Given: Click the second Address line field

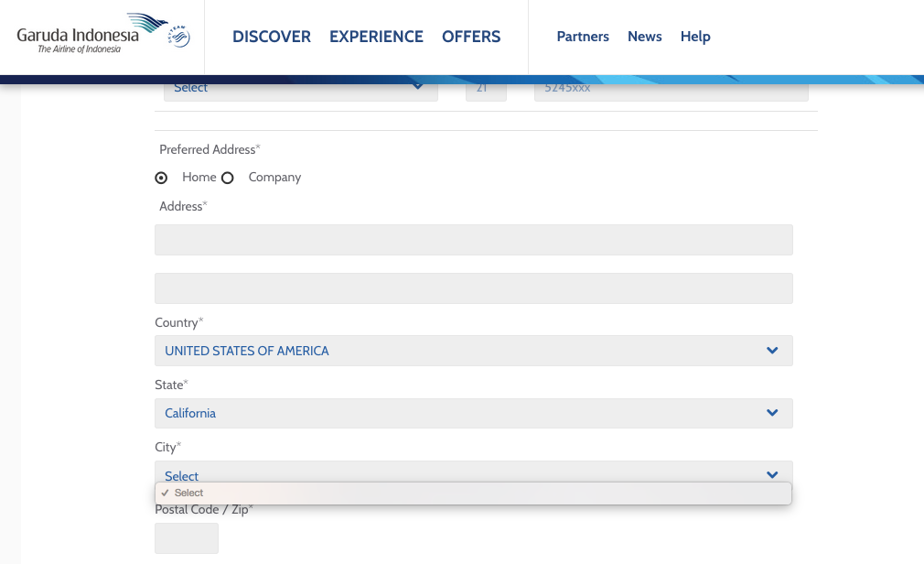Looking at the screenshot, I should [x=473, y=288].
